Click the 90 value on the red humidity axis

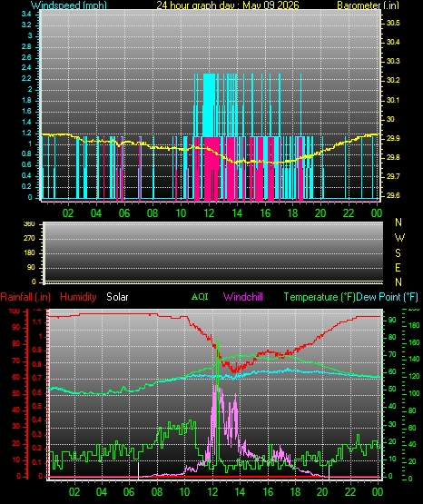pos(15,327)
